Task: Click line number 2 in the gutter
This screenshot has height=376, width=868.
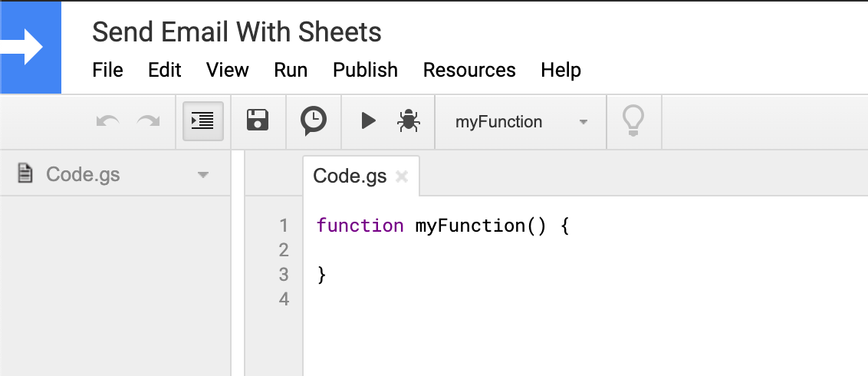Action: pos(284,250)
